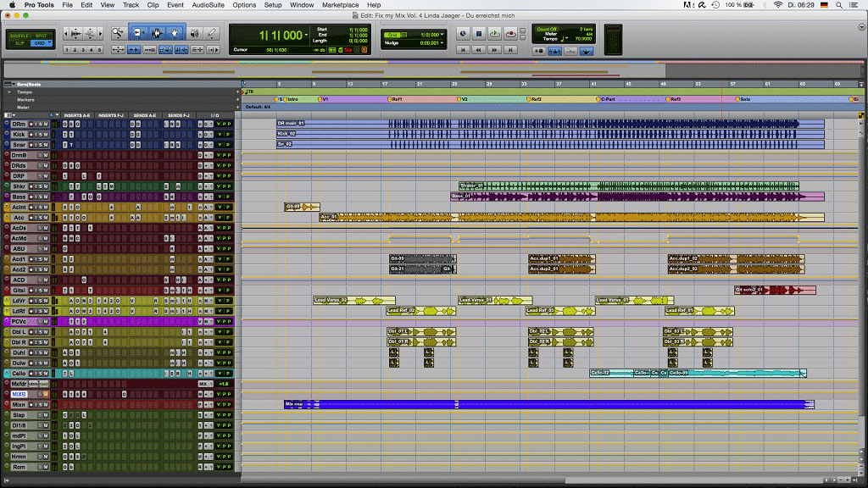Click SENDS F-J column header

tap(179, 115)
